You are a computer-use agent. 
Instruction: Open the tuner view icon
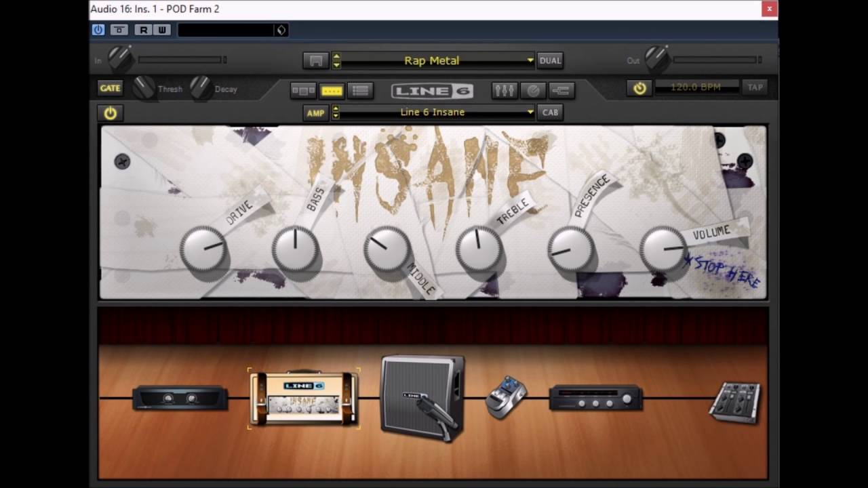(533, 90)
